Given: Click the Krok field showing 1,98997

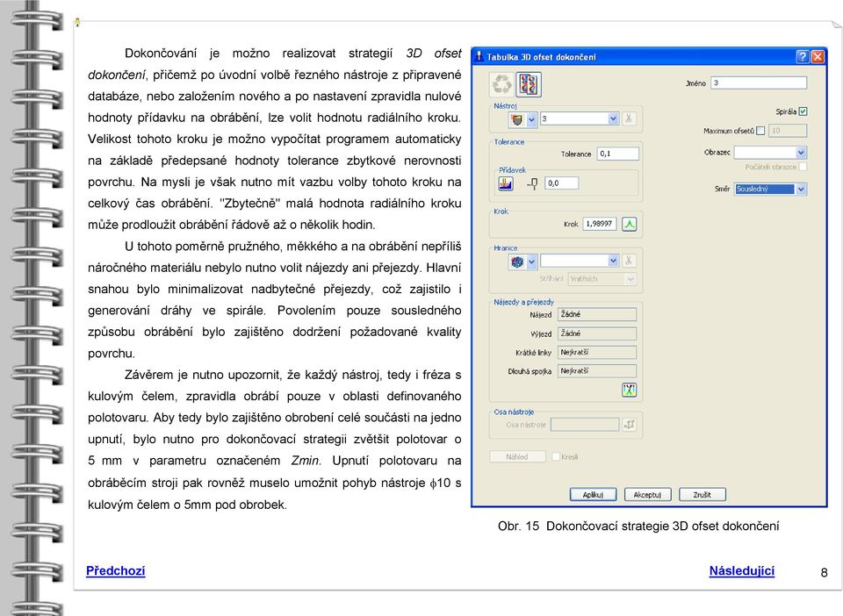Looking at the screenshot, I should coord(600,224).
